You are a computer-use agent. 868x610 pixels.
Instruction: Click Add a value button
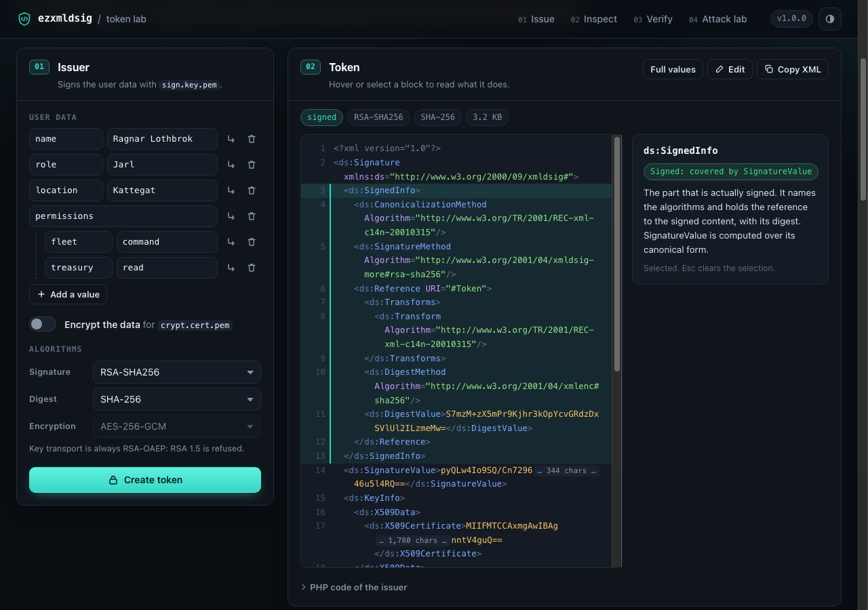68,294
